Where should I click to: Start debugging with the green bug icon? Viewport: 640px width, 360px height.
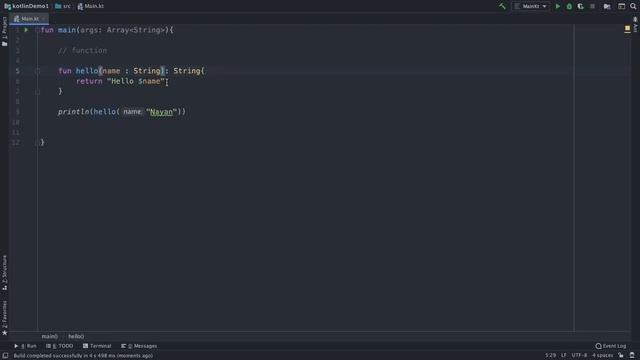pyautogui.click(x=569, y=6)
